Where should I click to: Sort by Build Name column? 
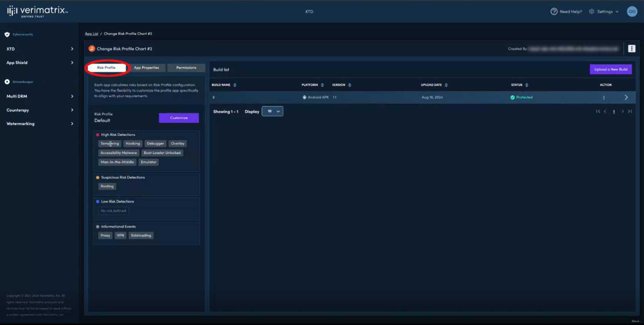pyautogui.click(x=235, y=85)
